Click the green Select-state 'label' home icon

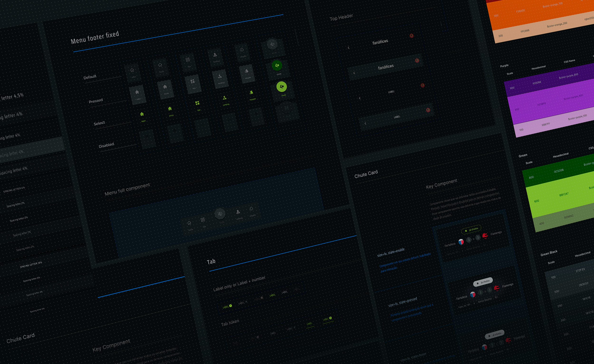click(142, 114)
